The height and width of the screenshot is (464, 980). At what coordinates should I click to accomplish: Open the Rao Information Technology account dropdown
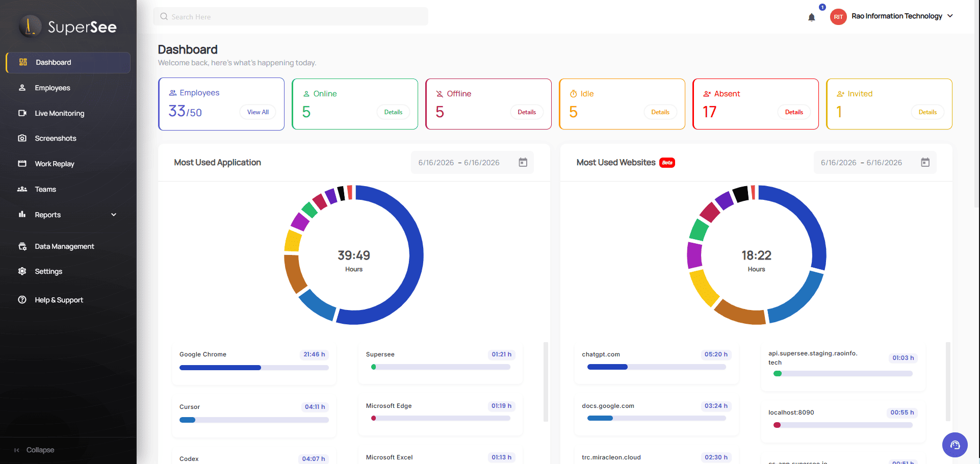(901, 16)
